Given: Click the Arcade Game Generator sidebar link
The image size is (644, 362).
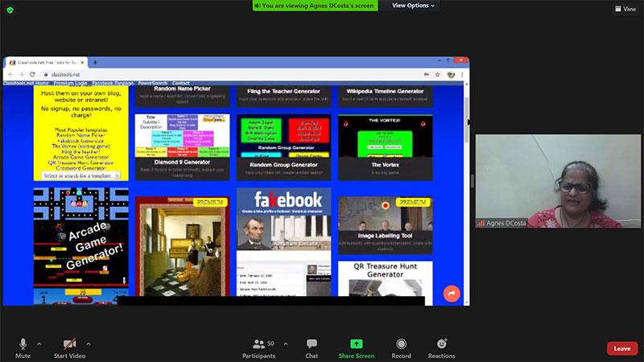Looking at the screenshot, I should (81, 157).
